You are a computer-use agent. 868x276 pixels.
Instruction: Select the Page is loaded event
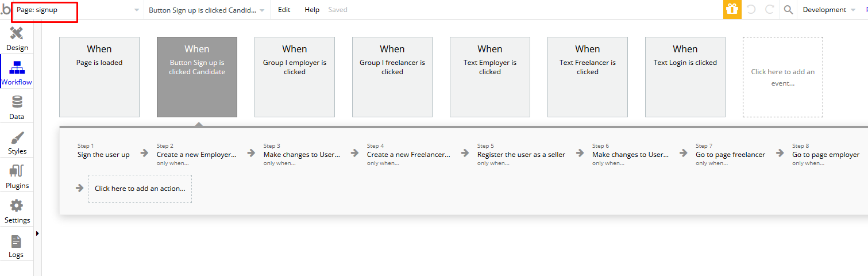[x=99, y=77]
